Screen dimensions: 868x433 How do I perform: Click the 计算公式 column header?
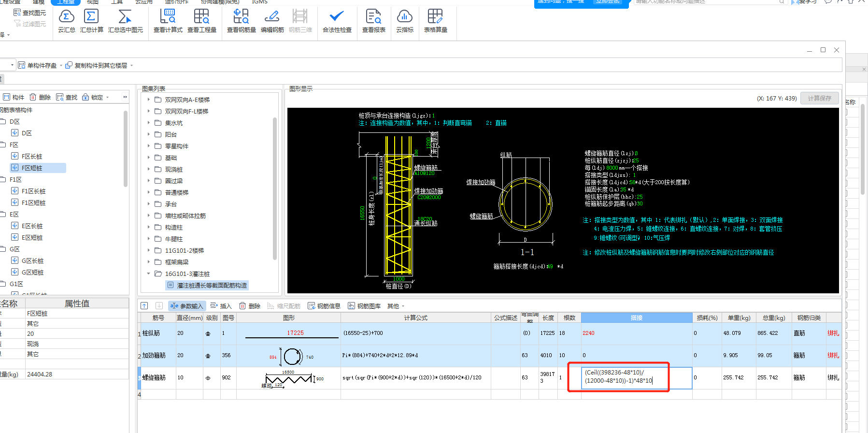(416, 318)
